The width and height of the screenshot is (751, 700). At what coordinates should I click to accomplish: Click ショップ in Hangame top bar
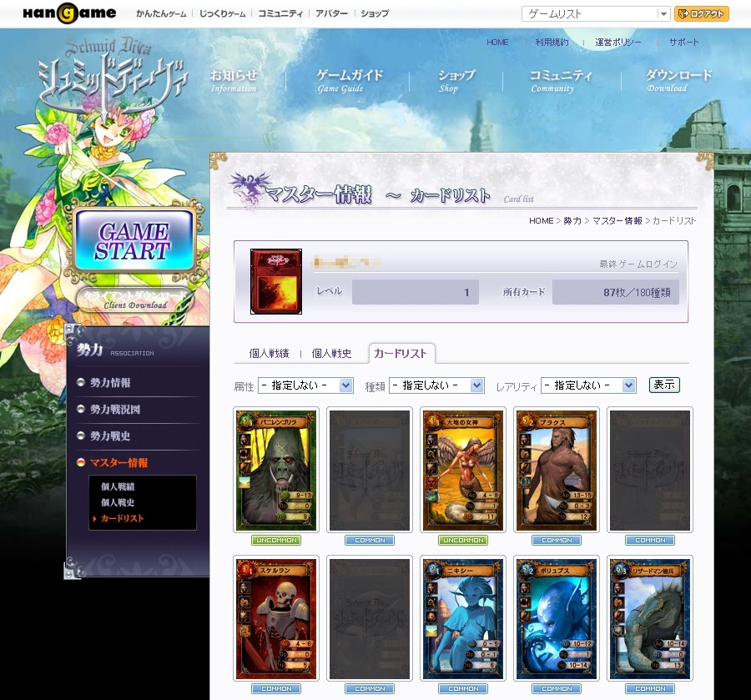point(375,13)
